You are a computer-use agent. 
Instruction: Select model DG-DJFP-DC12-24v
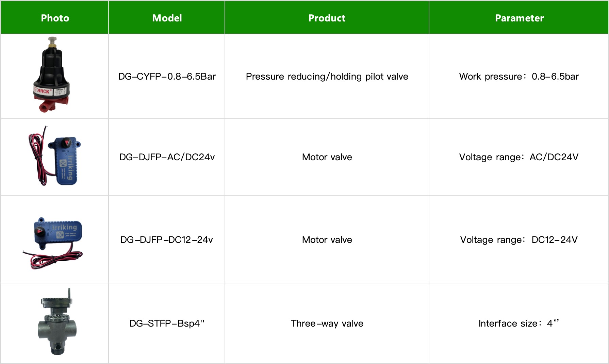coord(167,239)
